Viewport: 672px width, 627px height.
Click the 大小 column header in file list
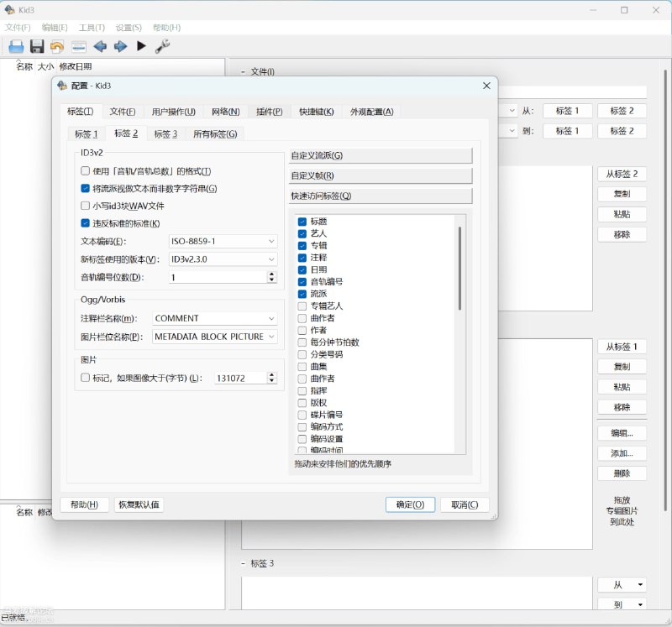[45, 66]
